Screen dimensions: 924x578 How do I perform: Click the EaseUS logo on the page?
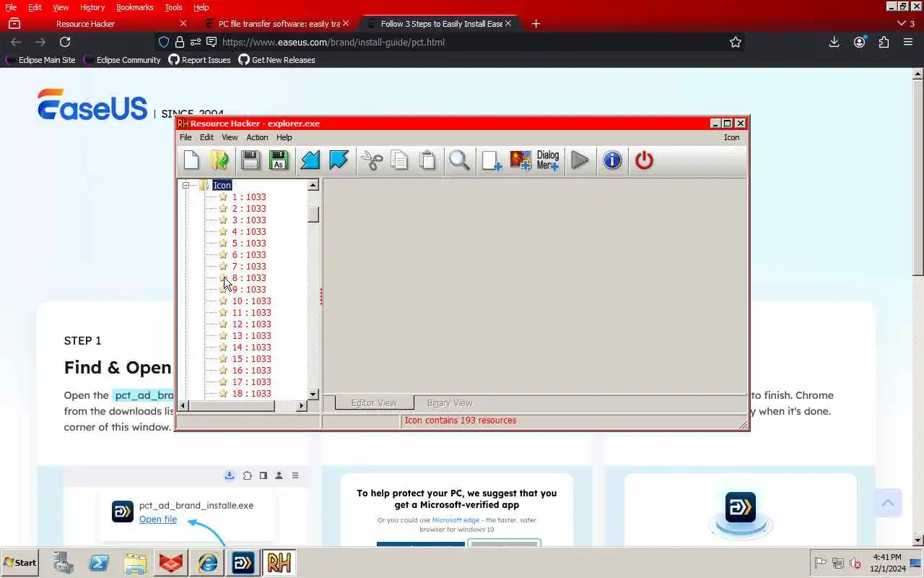(x=92, y=105)
